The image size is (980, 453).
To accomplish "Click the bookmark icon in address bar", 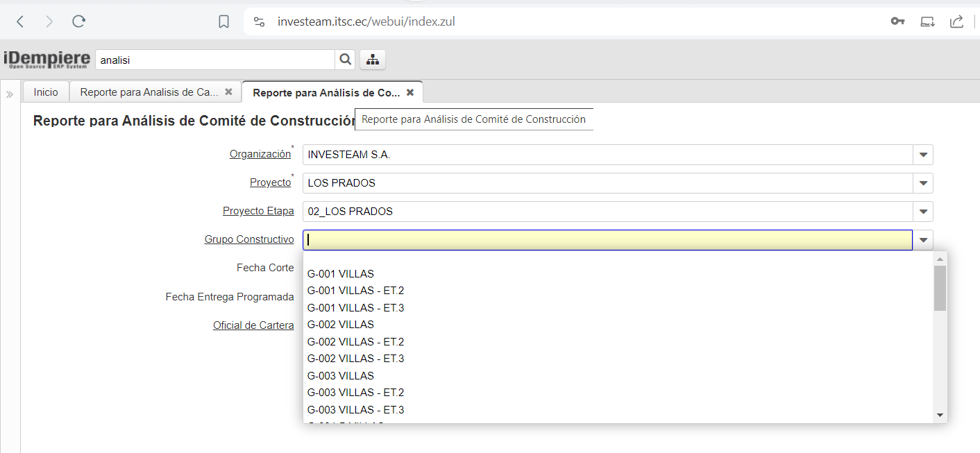I will tap(223, 22).
